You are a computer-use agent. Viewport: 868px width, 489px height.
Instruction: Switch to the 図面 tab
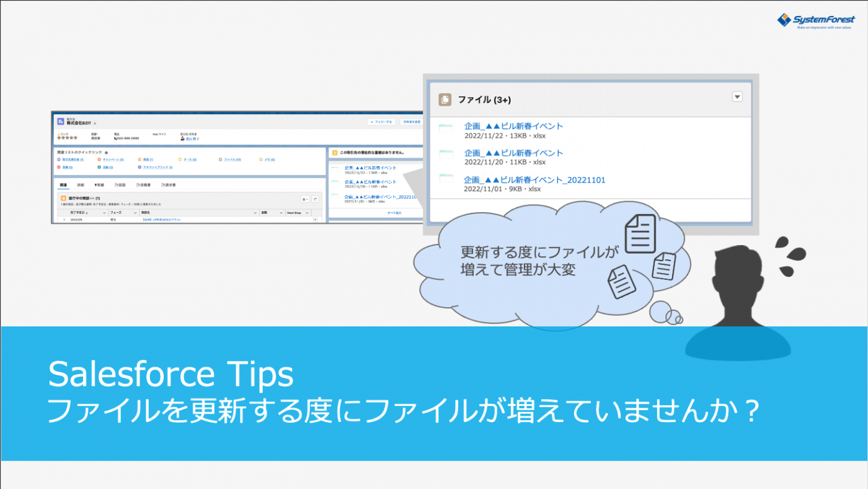120,185
